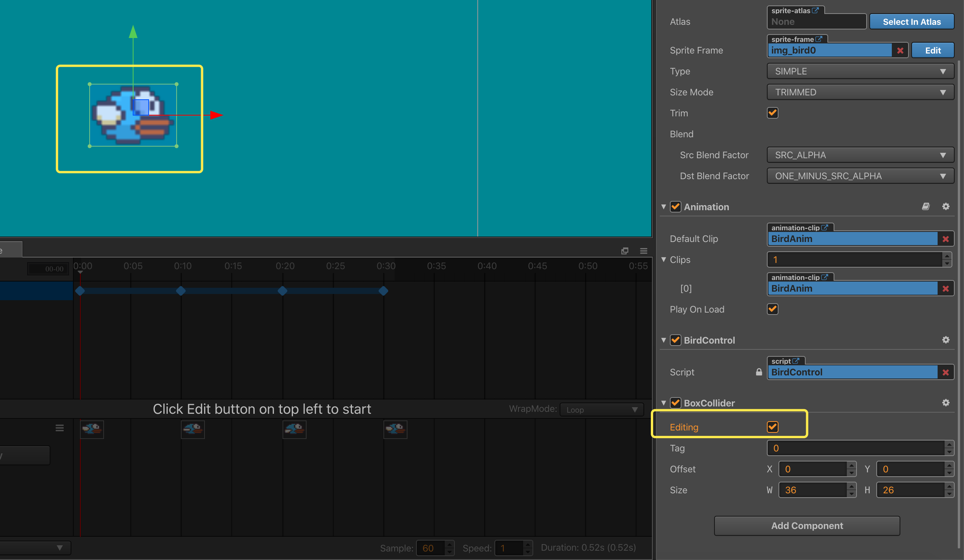Click the Select In Atlas button
The image size is (964, 560).
pyautogui.click(x=912, y=22)
